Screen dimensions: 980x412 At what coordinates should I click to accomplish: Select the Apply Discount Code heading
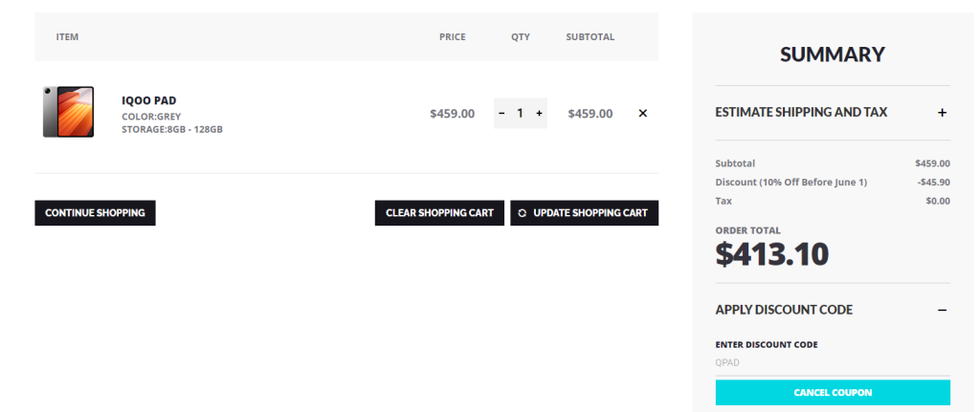(784, 310)
